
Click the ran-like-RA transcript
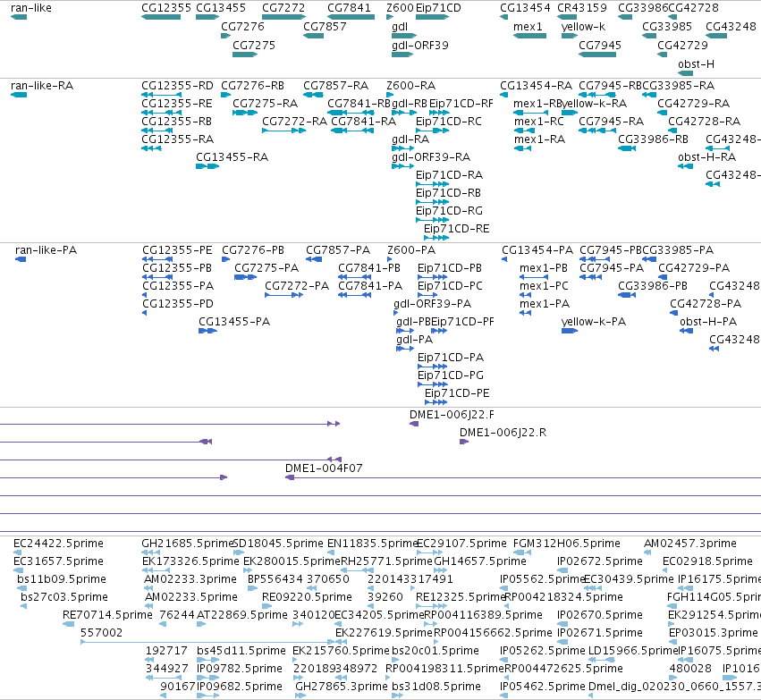[19, 95]
